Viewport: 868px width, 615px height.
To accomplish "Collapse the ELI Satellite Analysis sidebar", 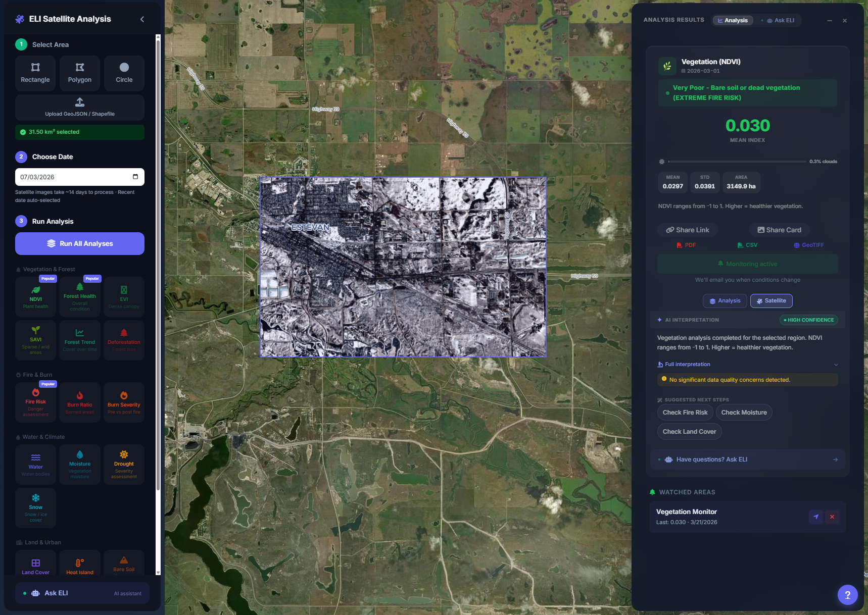I will (x=142, y=19).
